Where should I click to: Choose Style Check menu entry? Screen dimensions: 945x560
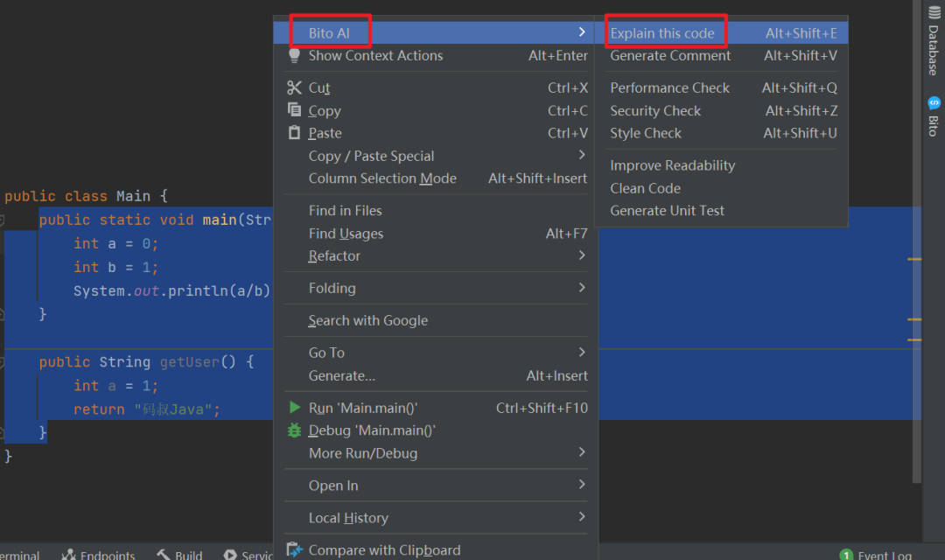pos(721,133)
